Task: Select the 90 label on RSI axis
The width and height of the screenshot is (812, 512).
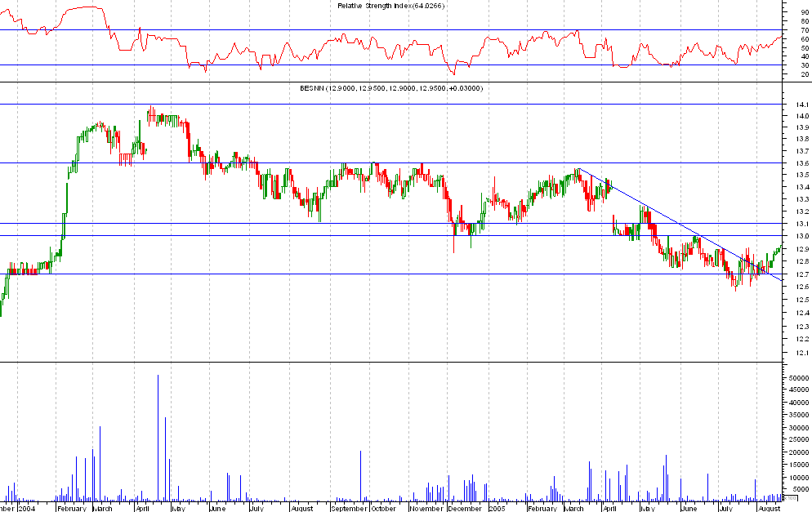Action: point(805,12)
